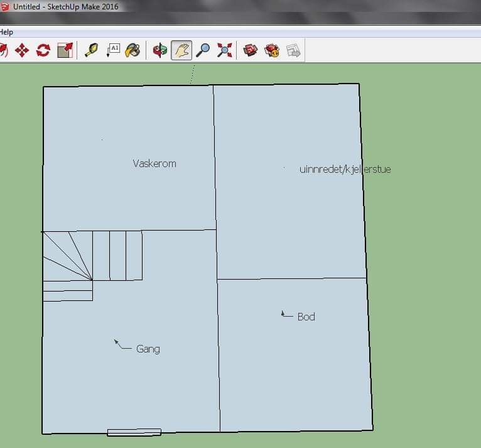Select the Move tool
The height and width of the screenshot is (448, 481).
pyautogui.click(x=22, y=50)
